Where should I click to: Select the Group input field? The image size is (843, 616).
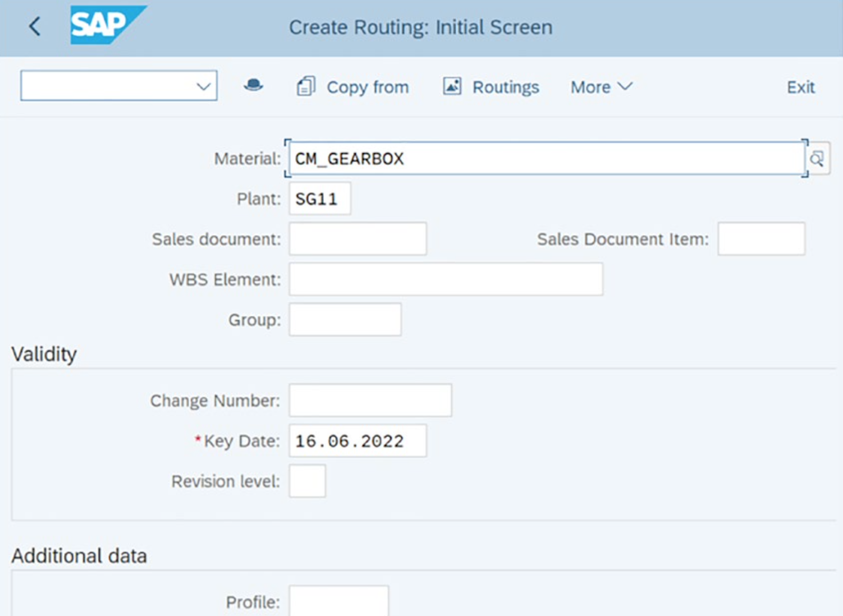coord(344,320)
